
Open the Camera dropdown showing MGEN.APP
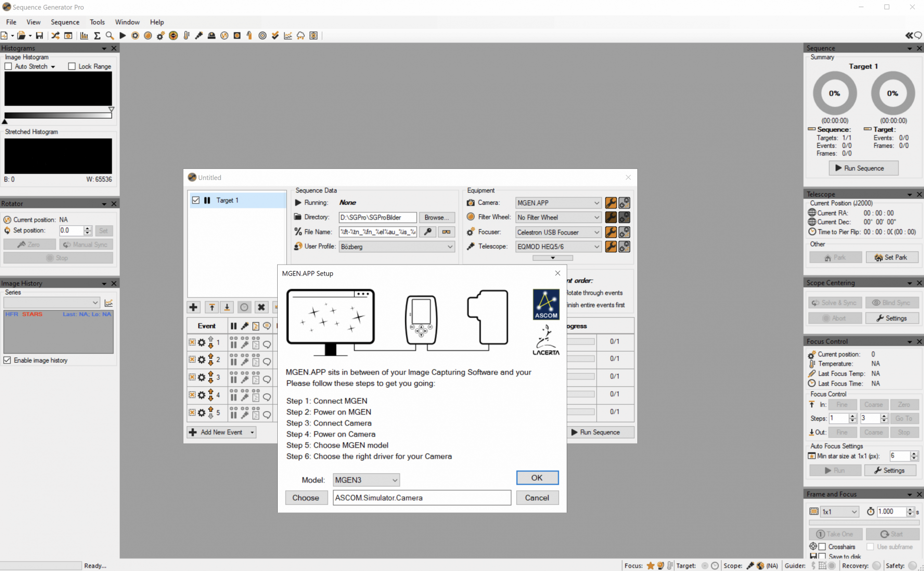(558, 203)
